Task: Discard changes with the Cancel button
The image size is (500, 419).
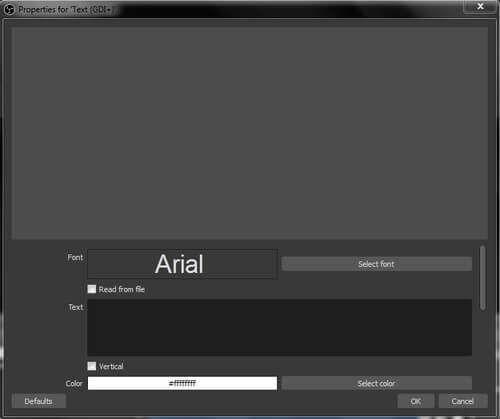Action: pyautogui.click(x=463, y=401)
